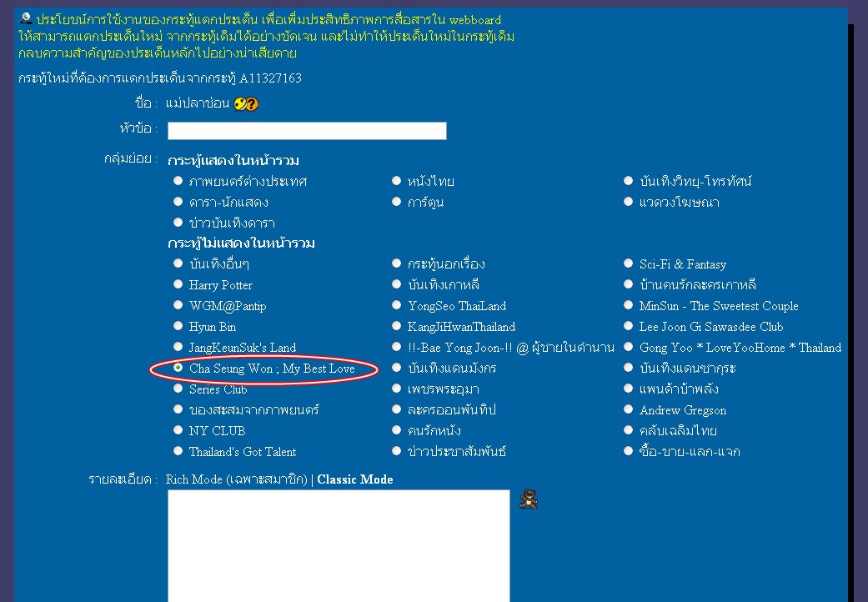Viewport: 868px width, 602px height.
Task: Click the teddy bear emoticon icon
Action: tap(528, 499)
